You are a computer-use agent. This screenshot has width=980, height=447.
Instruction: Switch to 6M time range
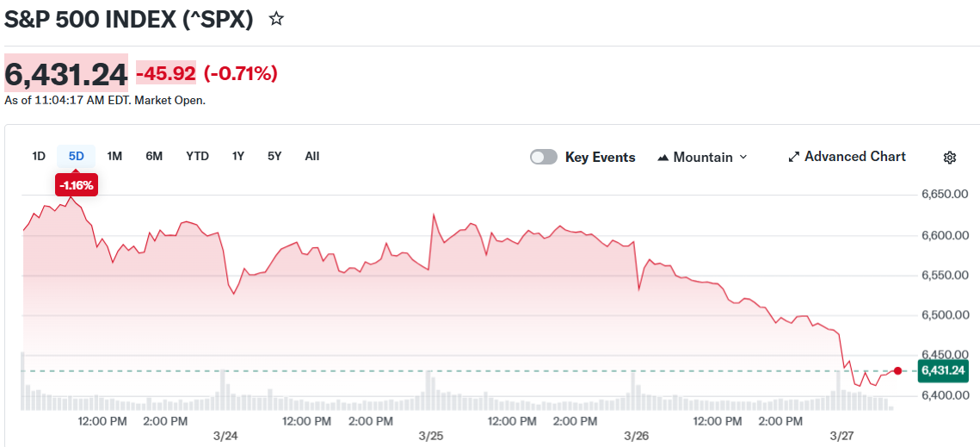click(x=154, y=156)
